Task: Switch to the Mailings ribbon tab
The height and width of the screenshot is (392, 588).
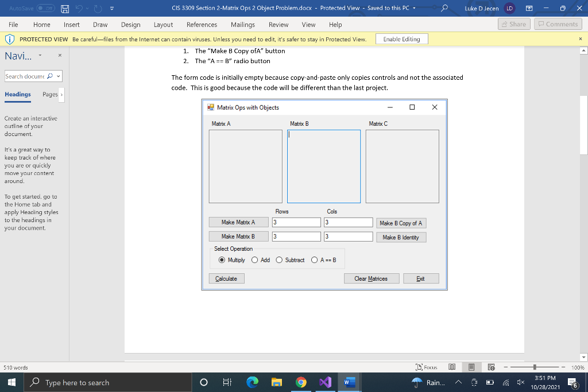Action: tap(242, 25)
